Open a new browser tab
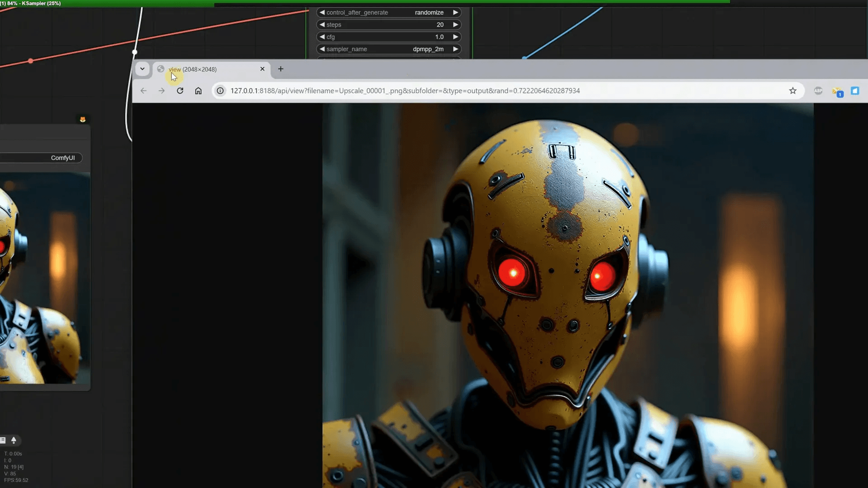868x488 pixels. click(x=281, y=69)
